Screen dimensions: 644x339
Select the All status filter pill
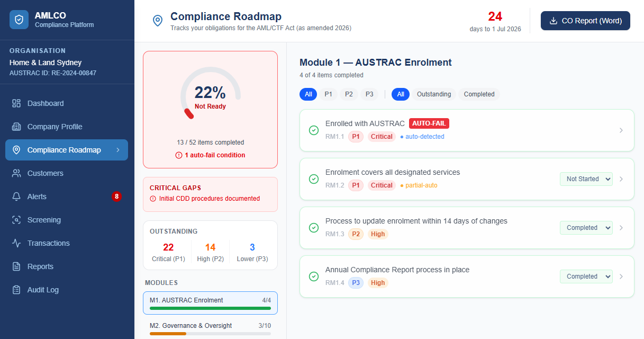click(401, 94)
